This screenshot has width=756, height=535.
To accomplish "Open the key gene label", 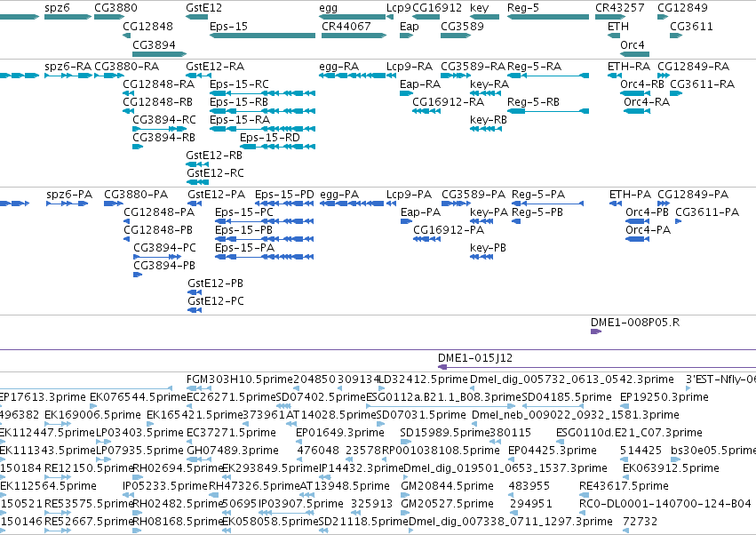I will point(479,8).
